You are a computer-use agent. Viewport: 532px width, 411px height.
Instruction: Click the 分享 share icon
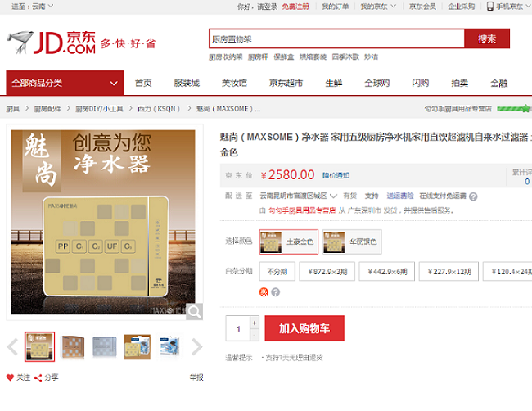coord(38,377)
